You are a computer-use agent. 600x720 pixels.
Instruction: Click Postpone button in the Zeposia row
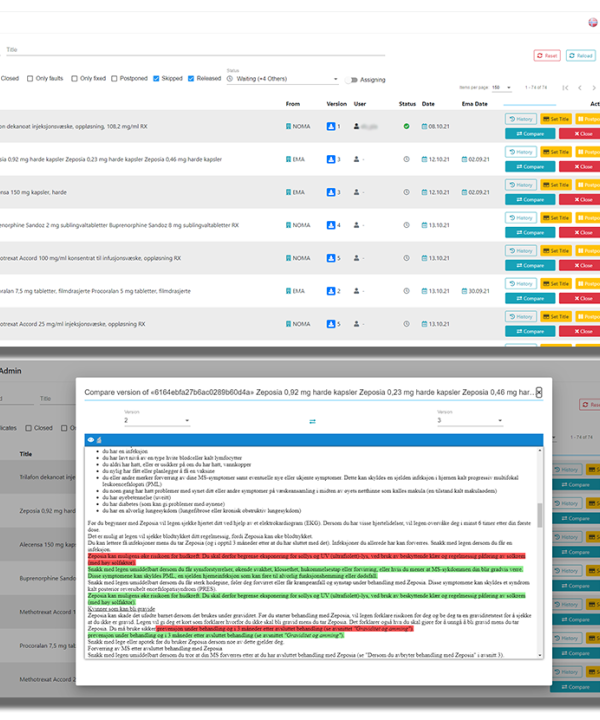coord(588,152)
